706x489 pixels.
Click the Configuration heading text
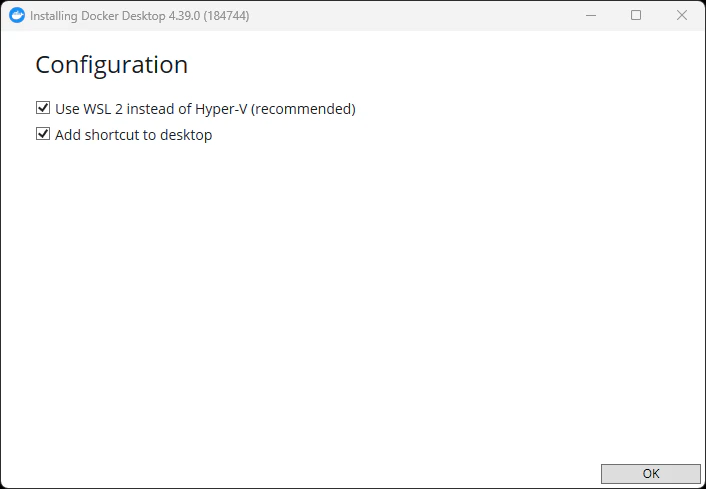(111, 65)
